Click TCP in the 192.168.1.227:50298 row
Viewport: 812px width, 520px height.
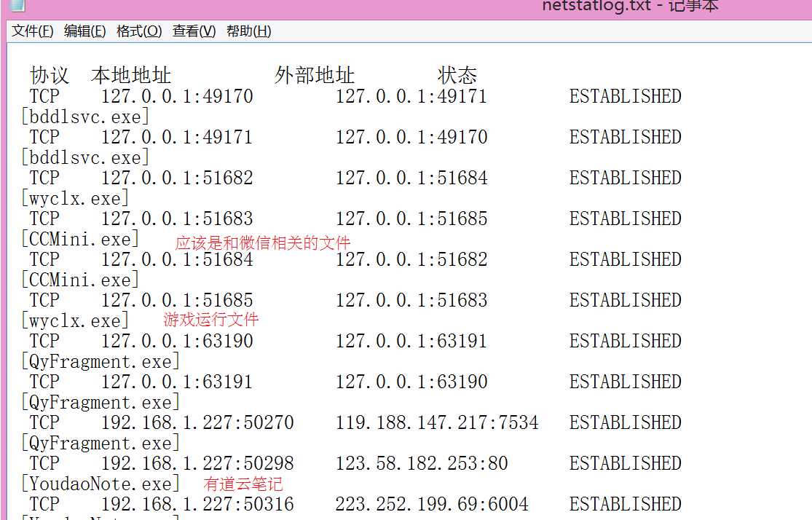coord(44,463)
